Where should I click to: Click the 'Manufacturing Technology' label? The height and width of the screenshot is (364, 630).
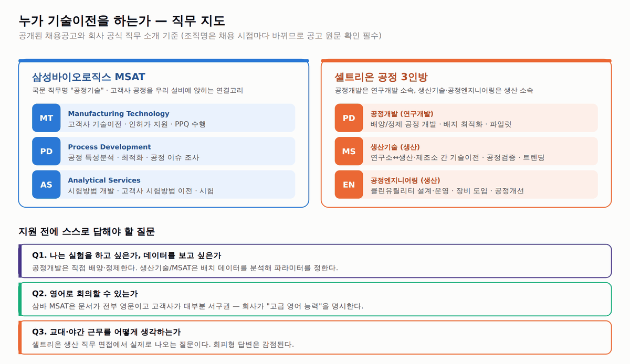pos(119,113)
